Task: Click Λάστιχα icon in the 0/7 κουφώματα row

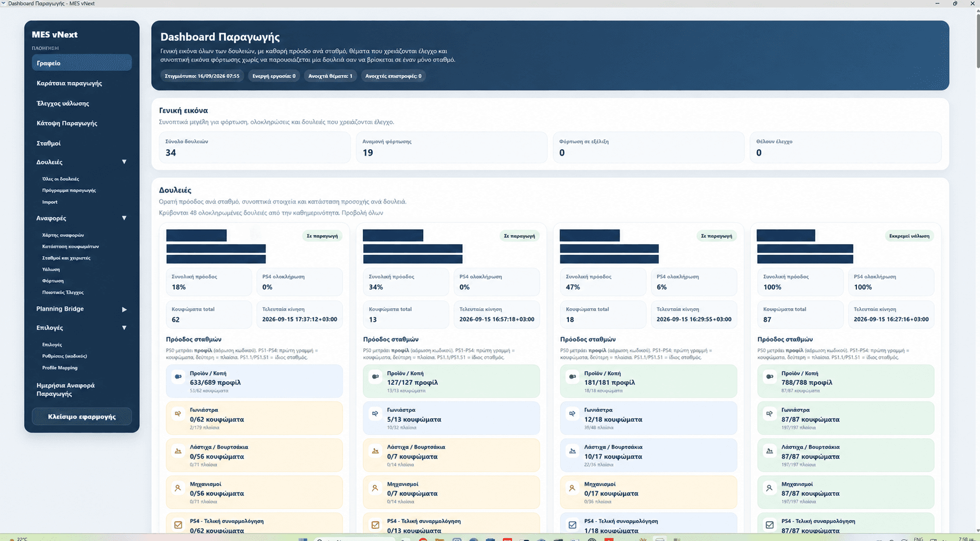Action: [376, 451]
